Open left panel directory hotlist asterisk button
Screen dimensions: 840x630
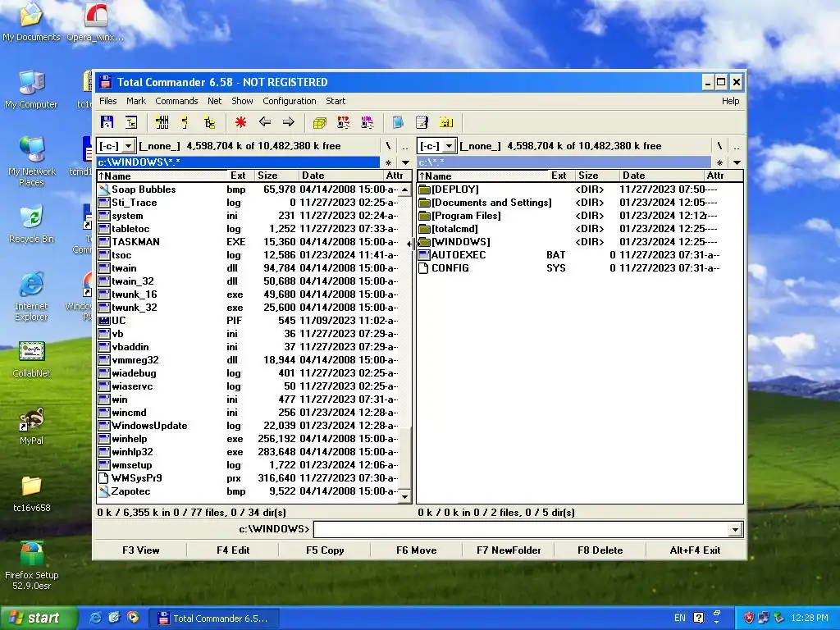point(388,162)
